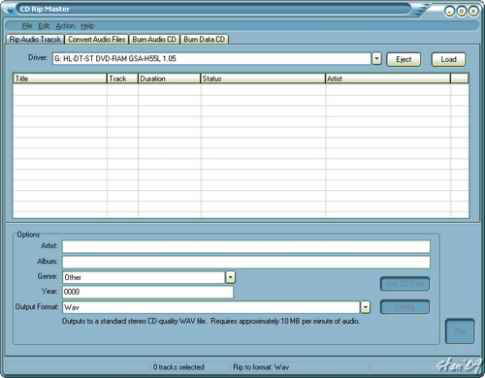Switch to Burn Audio CD tab
Viewport: 485px width, 378px height.
154,39
